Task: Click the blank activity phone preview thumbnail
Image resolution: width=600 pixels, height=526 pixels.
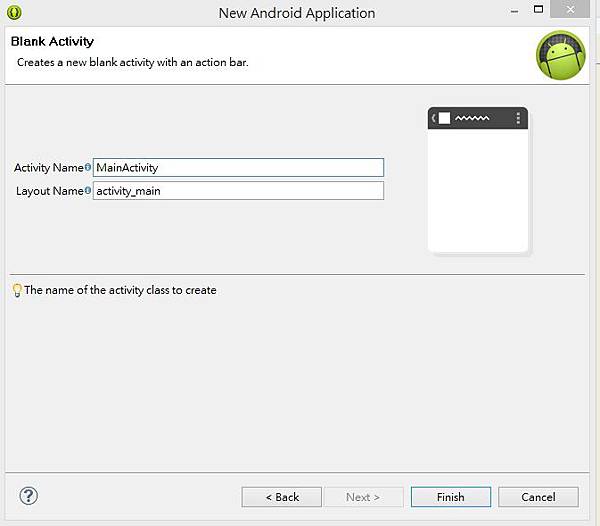Action: coord(478,180)
